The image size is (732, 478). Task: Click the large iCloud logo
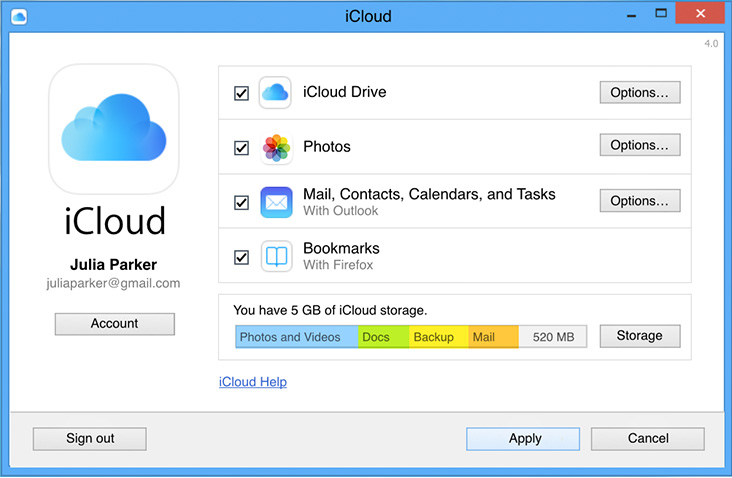(x=114, y=129)
